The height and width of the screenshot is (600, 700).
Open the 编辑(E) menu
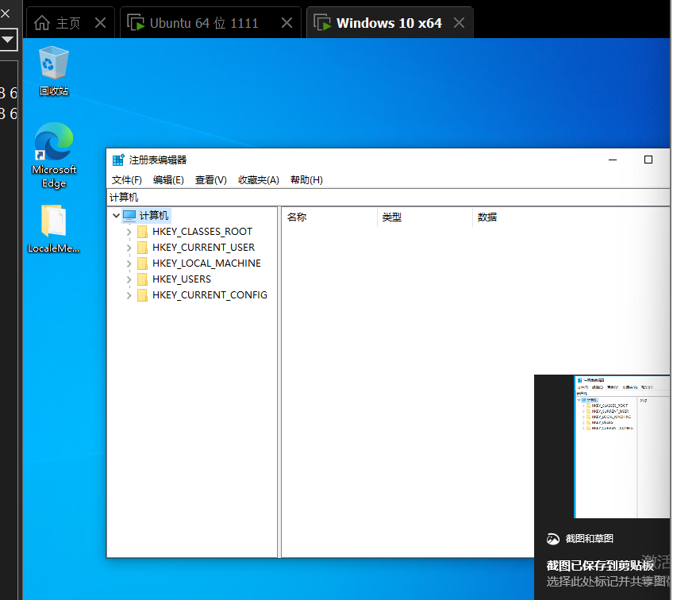pyautogui.click(x=168, y=180)
